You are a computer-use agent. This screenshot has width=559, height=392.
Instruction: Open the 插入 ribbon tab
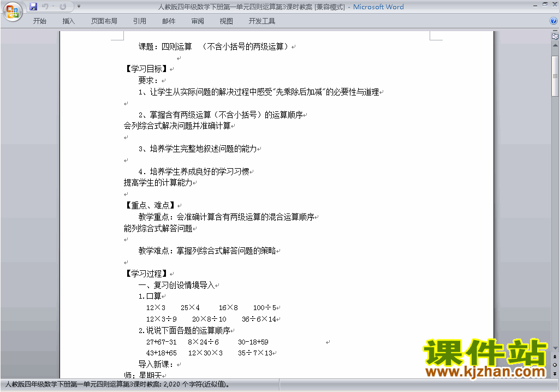(x=68, y=21)
